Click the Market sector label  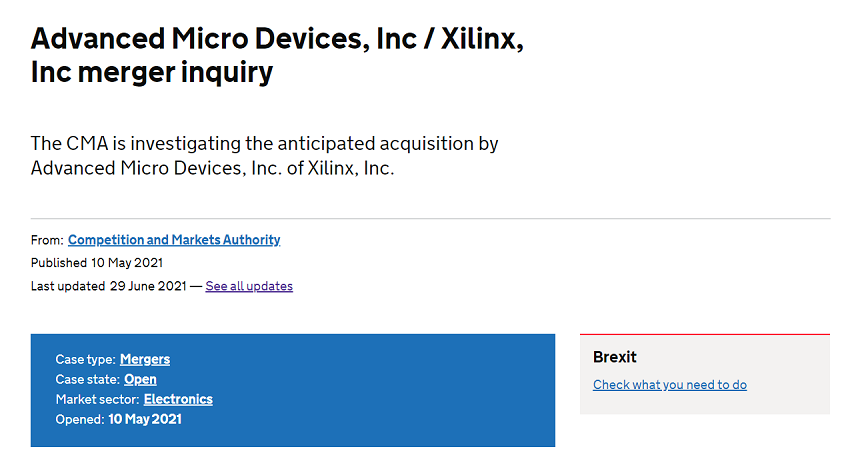(x=98, y=399)
